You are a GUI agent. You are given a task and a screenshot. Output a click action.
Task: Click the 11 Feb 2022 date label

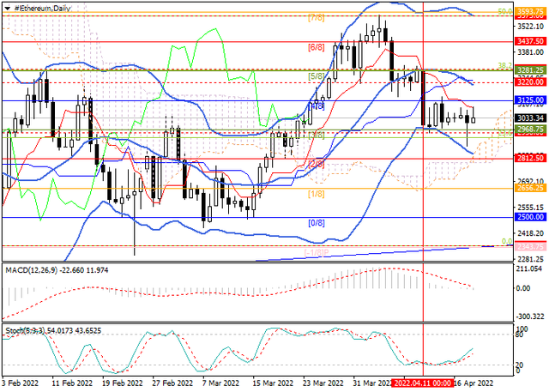72,383
